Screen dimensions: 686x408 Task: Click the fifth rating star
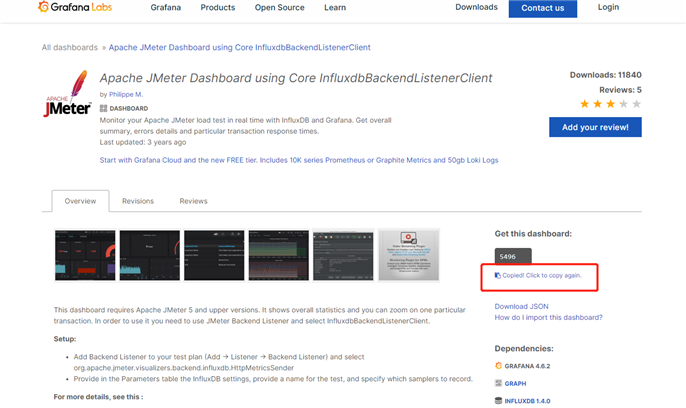point(637,104)
